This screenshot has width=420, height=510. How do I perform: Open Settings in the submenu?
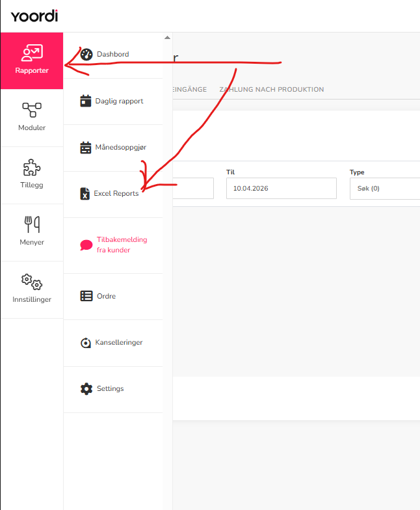tap(113, 389)
